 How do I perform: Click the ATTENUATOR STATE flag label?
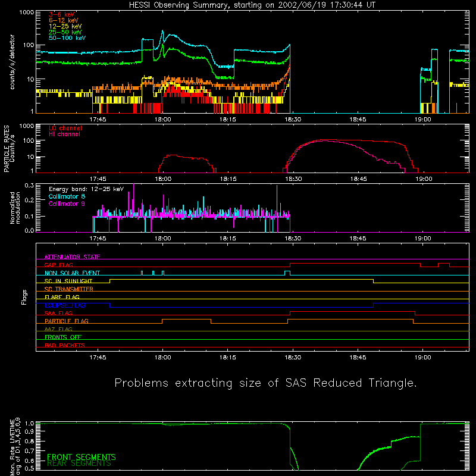72,257
